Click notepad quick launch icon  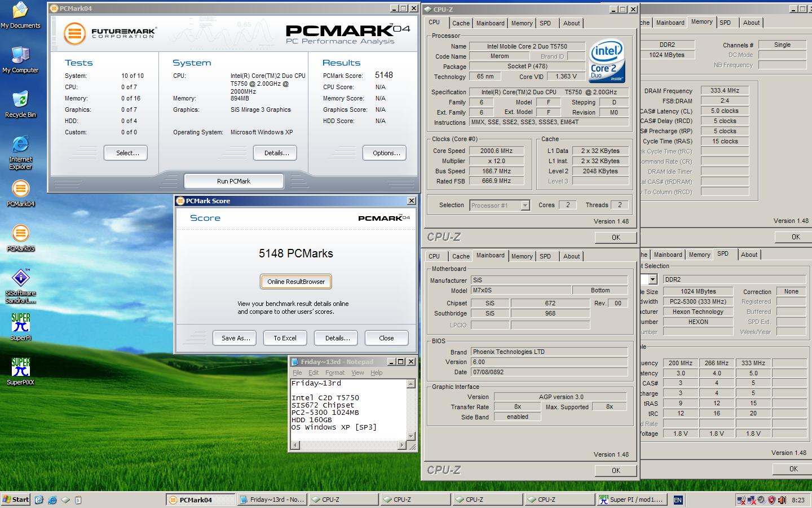click(x=78, y=500)
